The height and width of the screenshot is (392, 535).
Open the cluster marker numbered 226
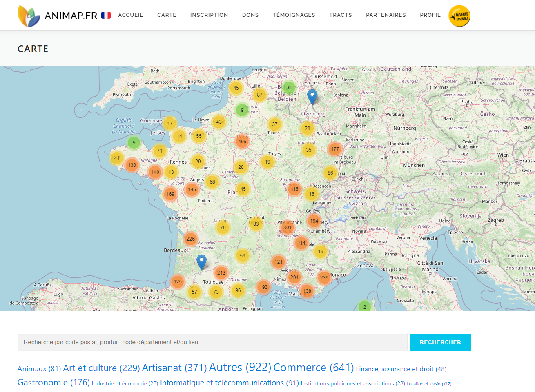pos(191,239)
